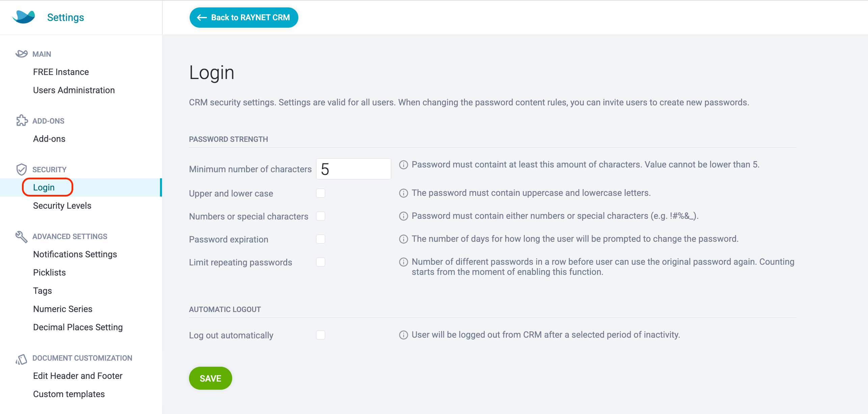
Task: Click the Minimum number of characters field
Action: point(353,169)
